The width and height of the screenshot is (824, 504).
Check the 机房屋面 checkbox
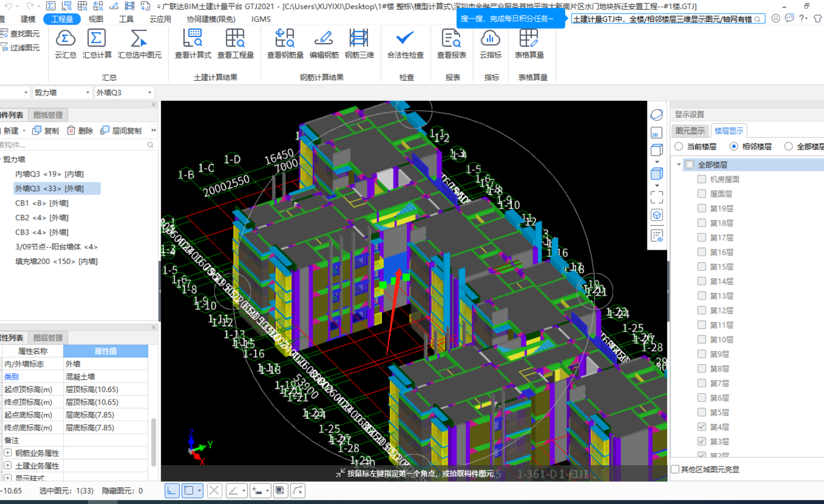point(702,179)
